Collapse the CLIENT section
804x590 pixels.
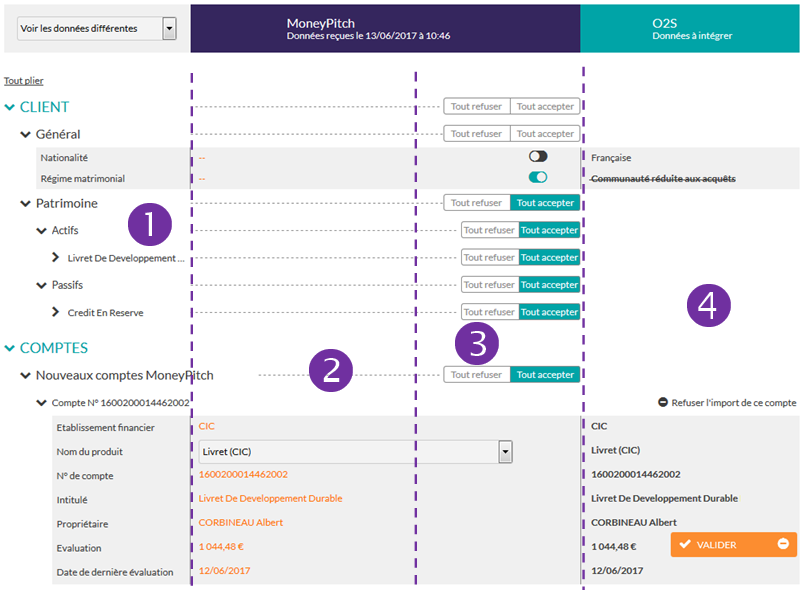click(x=11, y=107)
